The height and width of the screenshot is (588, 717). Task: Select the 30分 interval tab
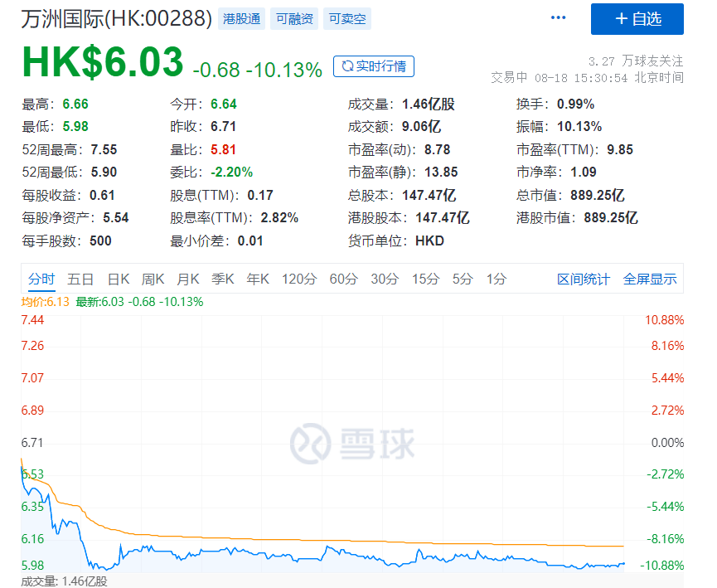tap(385, 279)
